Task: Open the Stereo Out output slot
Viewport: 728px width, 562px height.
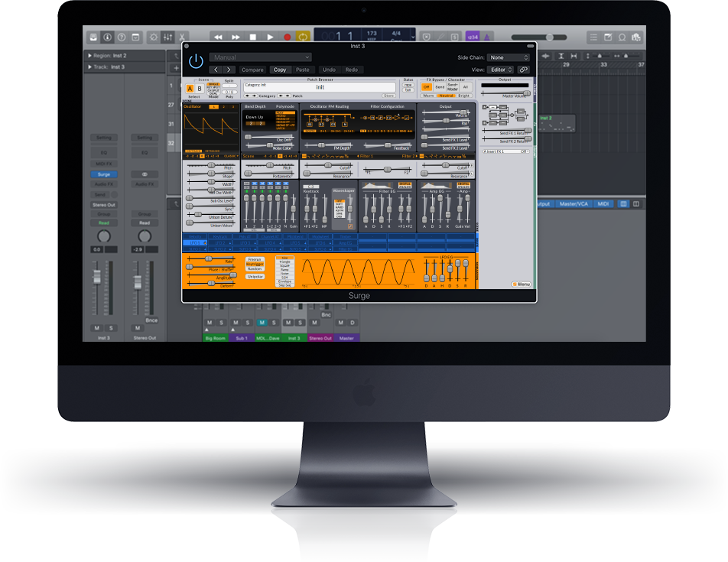Action: tap(104, 205)
